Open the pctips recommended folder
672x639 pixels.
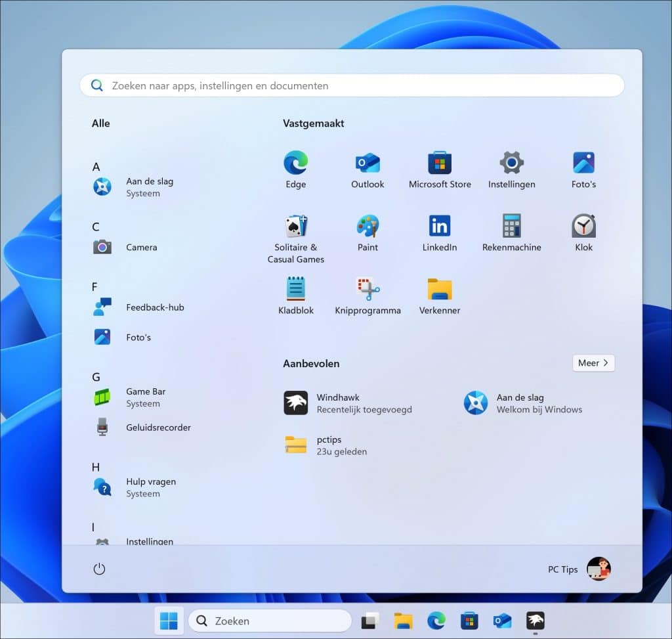pyautogui.click(x=328, y=445)
